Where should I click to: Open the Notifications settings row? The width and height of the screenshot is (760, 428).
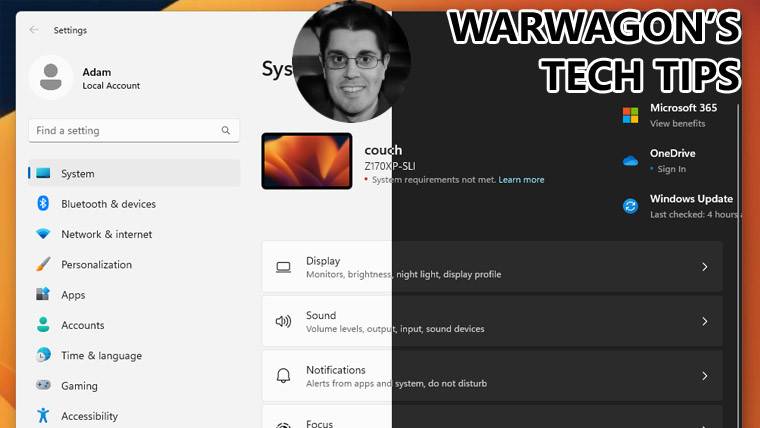tap(492, 376)
